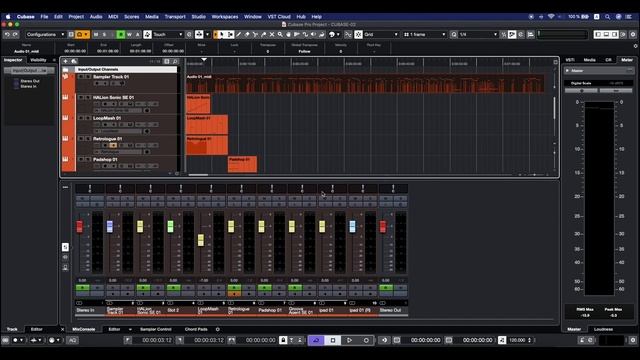640x360 pixels.
Task: Open the Apple menu
Action: (x=8, y=17)
